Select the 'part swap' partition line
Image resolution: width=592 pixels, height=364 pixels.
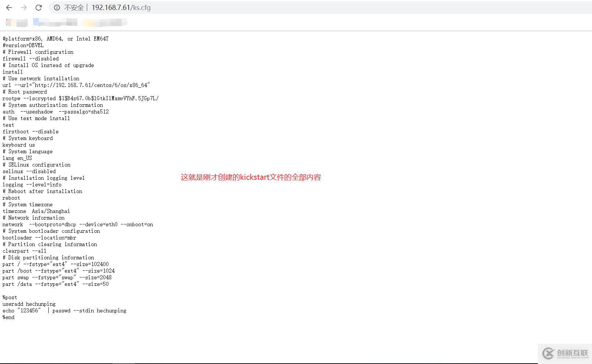coord(57,277)
